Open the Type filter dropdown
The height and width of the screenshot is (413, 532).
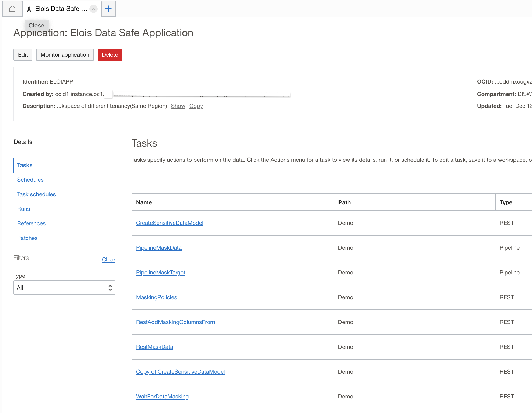coord(64,288)
